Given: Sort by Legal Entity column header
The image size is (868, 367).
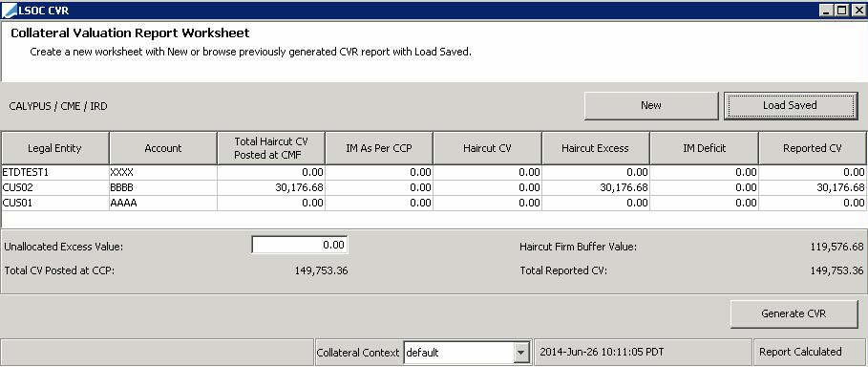Looking at the screenshot, I should click(x=54, y=148).
